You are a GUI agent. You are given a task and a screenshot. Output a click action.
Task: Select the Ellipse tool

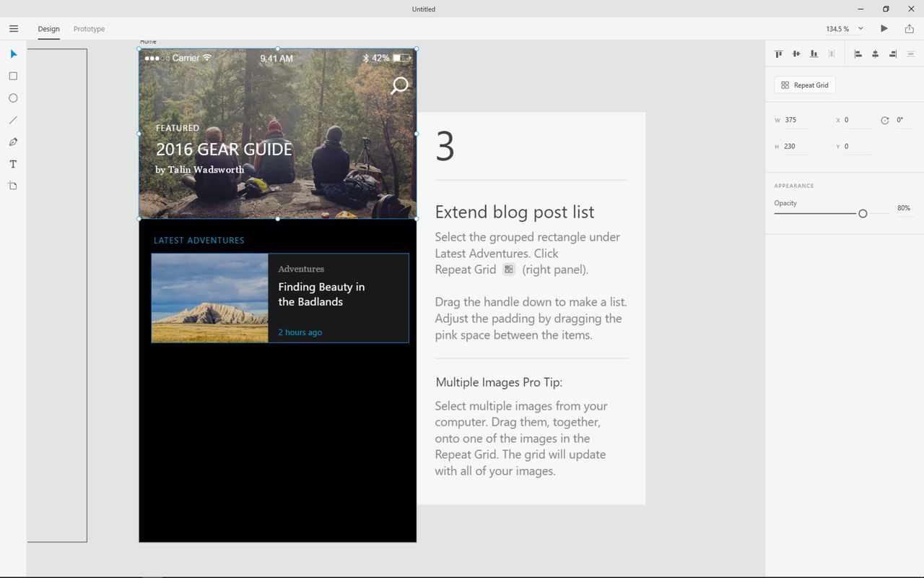[x=13, y=98]
